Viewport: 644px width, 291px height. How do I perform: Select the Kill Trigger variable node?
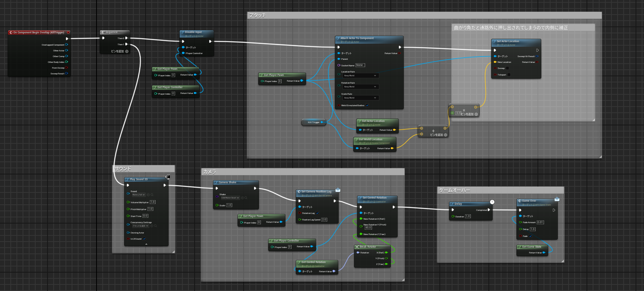click(x=314, y=122)
